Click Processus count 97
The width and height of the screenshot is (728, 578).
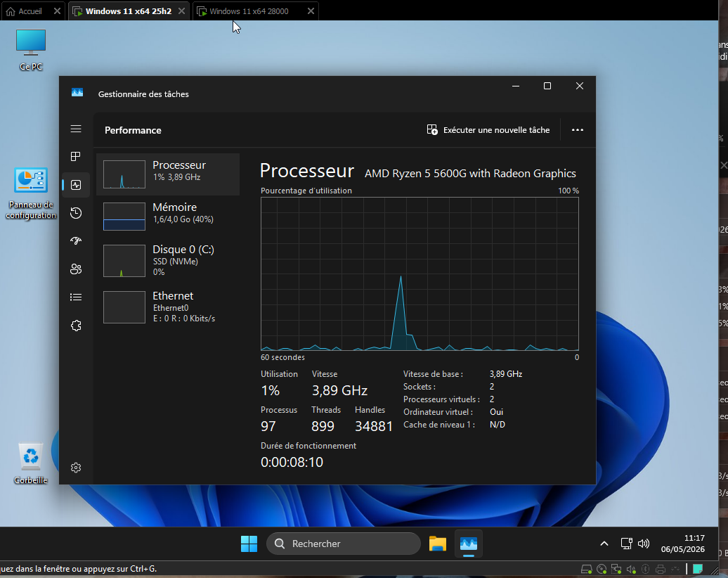[268, 426]
